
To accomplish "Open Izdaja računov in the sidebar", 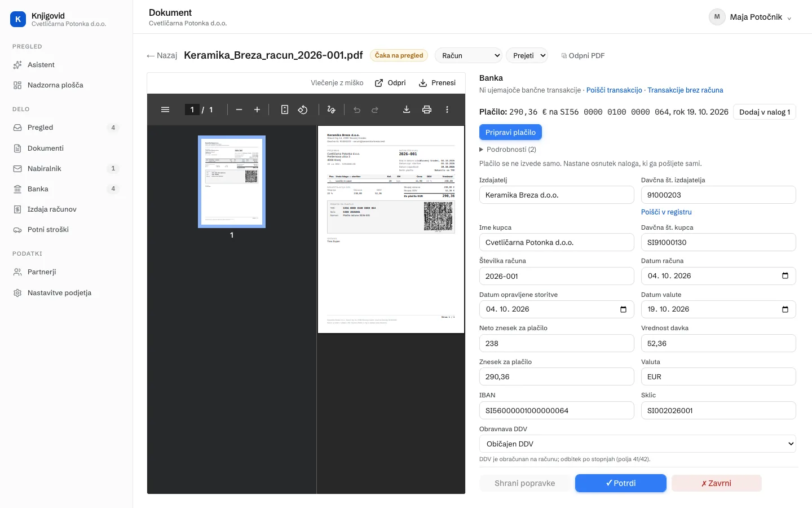I will pyautogui.click(x=67, y=209).
